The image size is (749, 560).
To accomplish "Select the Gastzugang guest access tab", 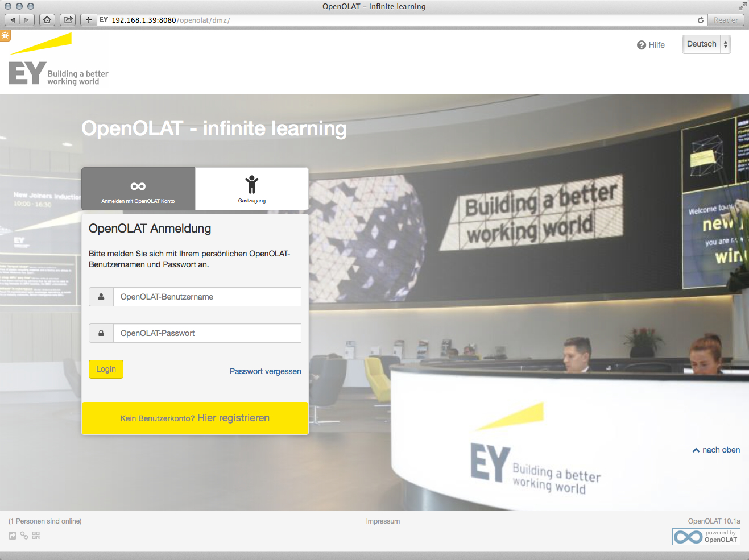I will [x=252, y=189].
